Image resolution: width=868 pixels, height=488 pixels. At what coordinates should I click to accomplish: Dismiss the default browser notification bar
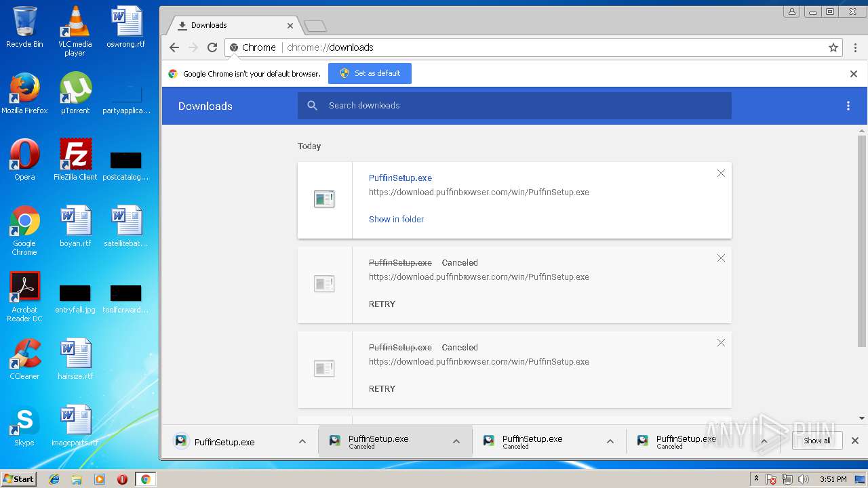(854, 74)
